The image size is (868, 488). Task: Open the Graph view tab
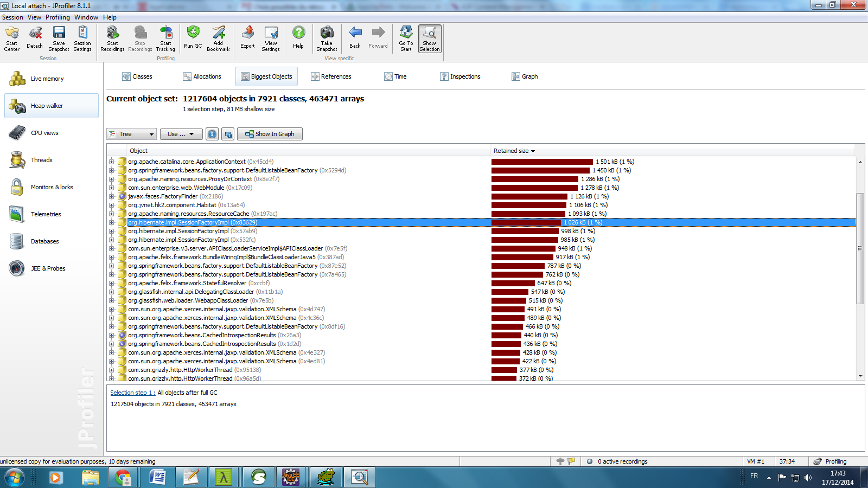(525, 76)
